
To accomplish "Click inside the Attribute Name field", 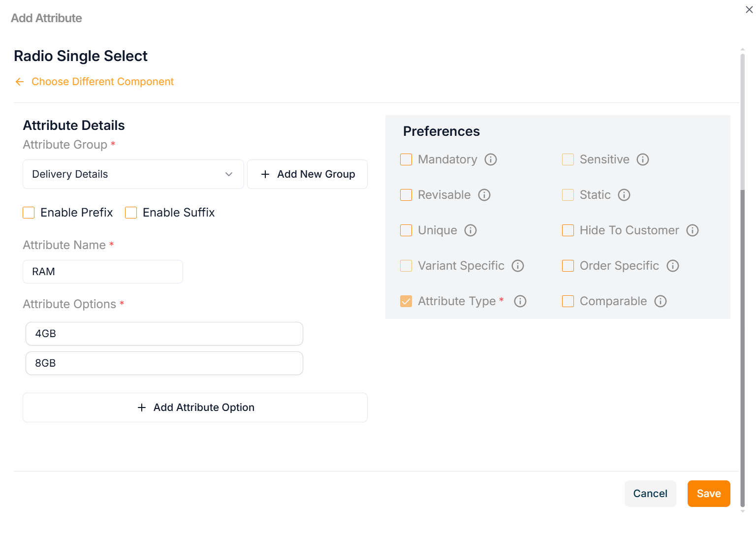I will 102,272.
